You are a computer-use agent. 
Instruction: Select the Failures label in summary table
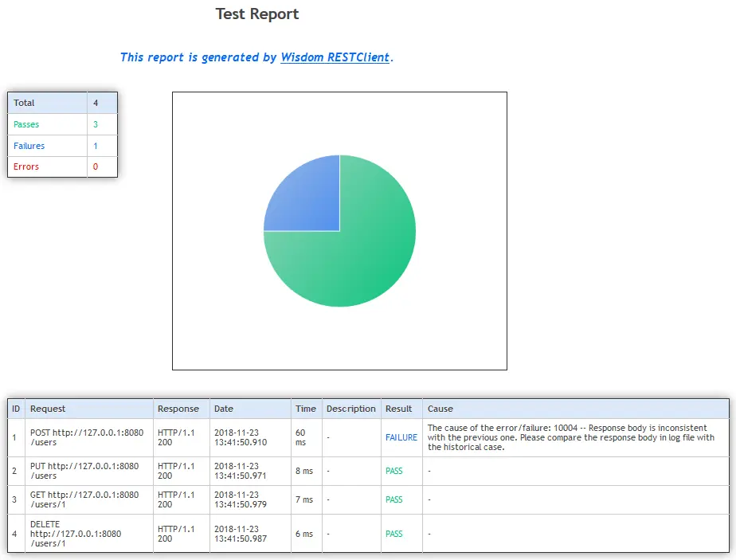pyautogui.click(x=29, y=146)
